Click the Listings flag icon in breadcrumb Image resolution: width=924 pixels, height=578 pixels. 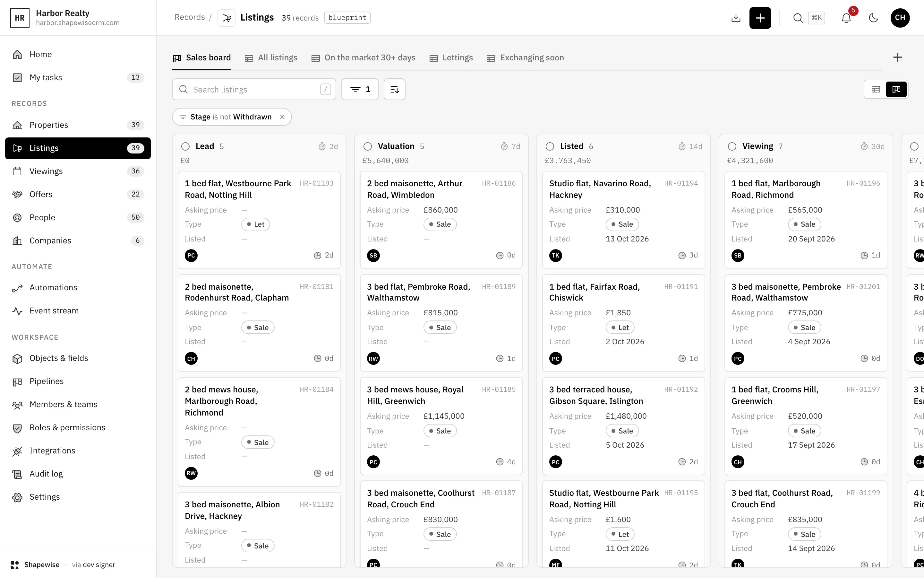227,18
